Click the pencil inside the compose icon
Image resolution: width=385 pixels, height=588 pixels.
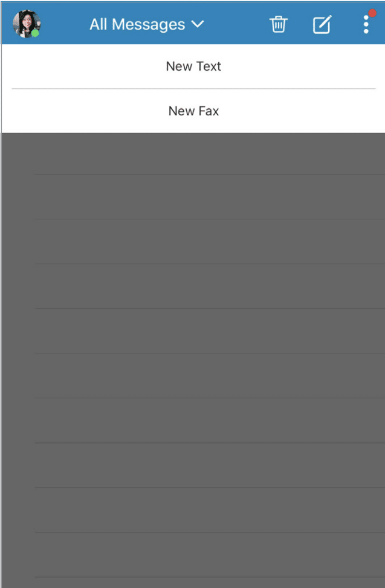pos(325,22)
